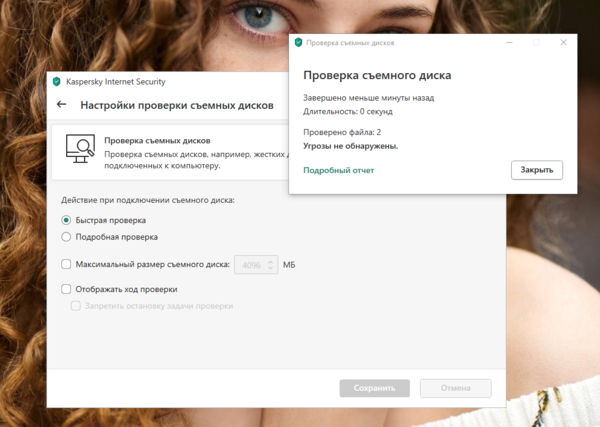Viewport: 600px width, 427px height.
Task: Click Действие при подключении съемного диска label
Action: (x=148, y=200)
